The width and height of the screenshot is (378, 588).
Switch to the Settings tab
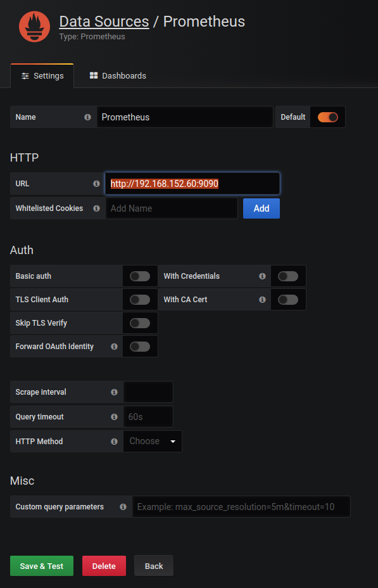point(42,76)
